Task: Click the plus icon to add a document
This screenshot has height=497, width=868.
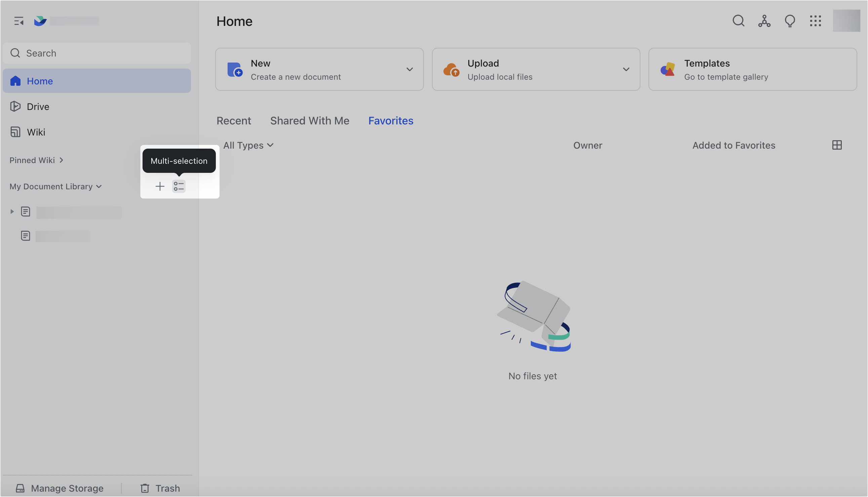Action: pyautogui.click(x=160, y=186)
